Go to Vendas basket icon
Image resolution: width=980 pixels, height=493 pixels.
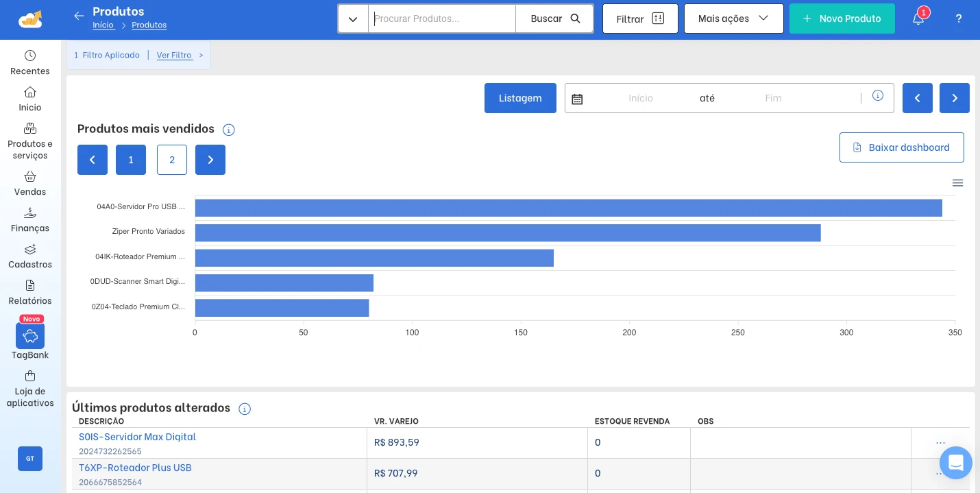pyautogui.click(x=30, y=177)
